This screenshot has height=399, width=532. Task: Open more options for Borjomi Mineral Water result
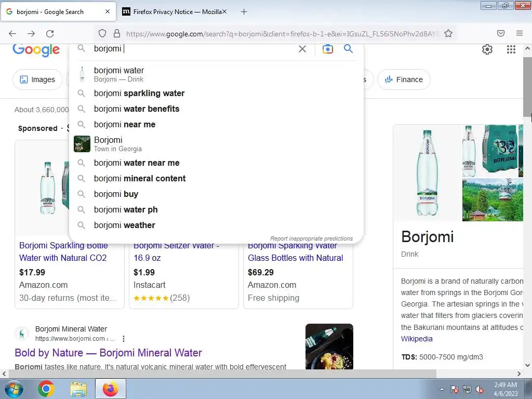point(124,339)
